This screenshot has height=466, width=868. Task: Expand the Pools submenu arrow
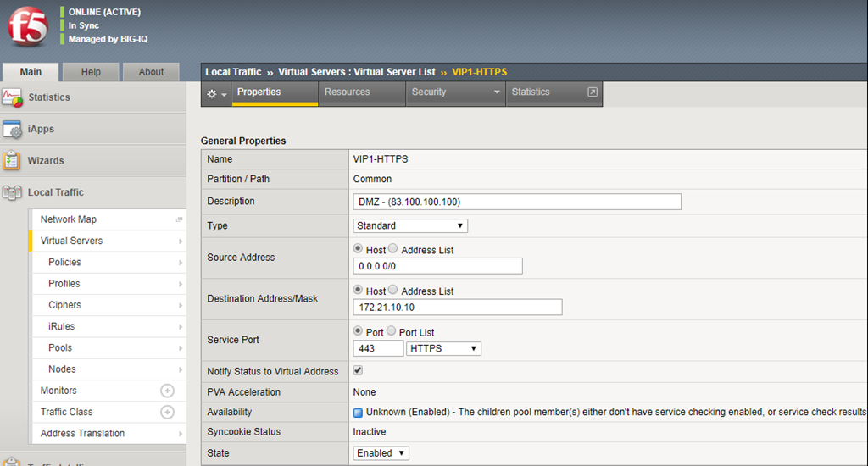(181, 348)
